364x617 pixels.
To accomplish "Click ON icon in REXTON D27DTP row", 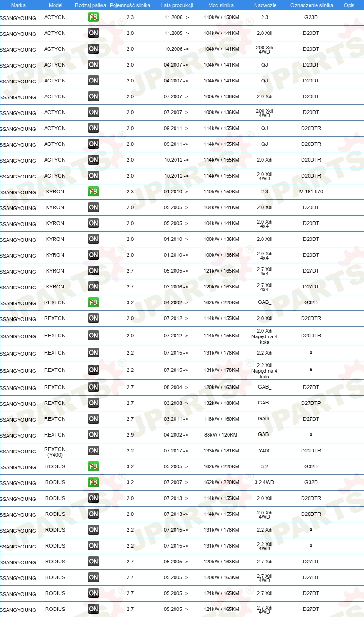I will click(94, 403).
